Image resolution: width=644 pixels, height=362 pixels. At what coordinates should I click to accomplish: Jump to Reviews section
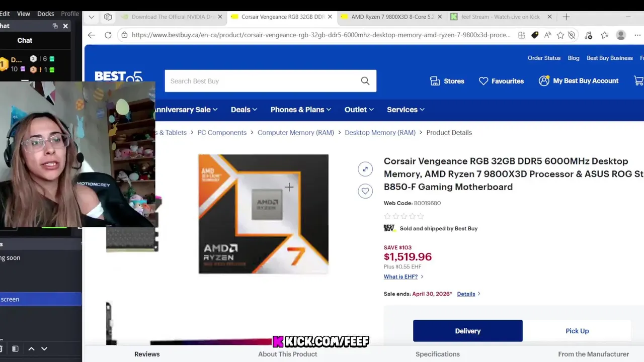(x=147, y=354)
